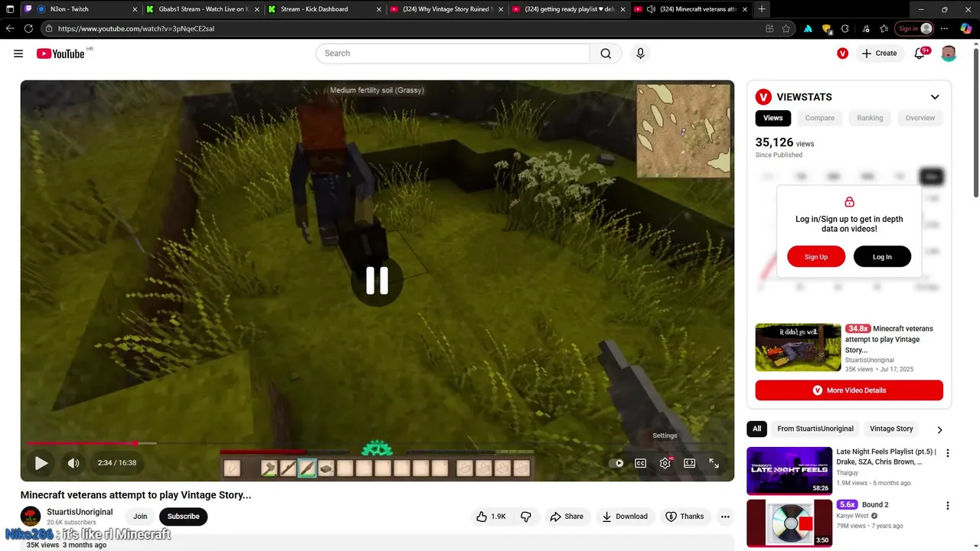Select the Views tab in ViewStats
This screenshot has height=551, width=980.
[773, 118]
